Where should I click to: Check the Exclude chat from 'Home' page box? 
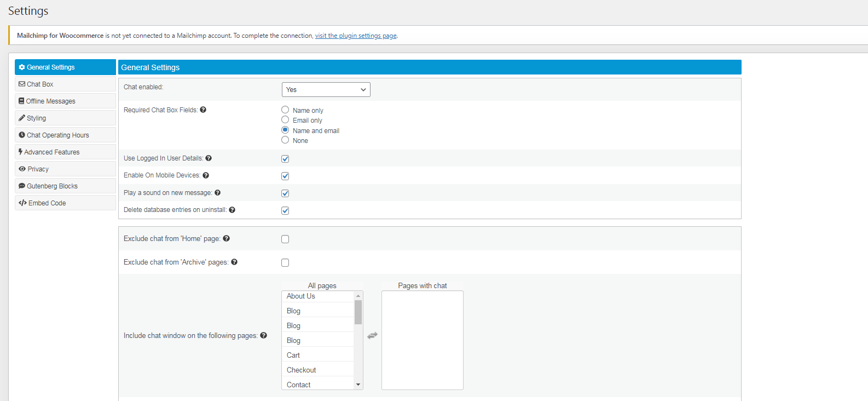coord(285,239)
